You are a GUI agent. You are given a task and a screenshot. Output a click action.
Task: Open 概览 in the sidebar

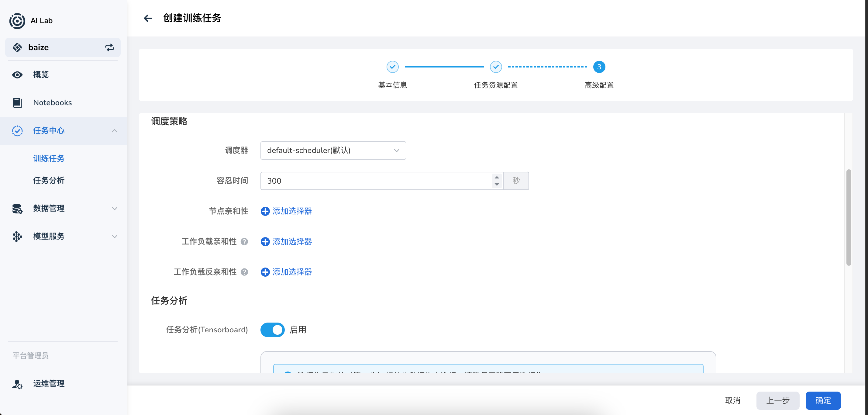(x=63, y=74)
